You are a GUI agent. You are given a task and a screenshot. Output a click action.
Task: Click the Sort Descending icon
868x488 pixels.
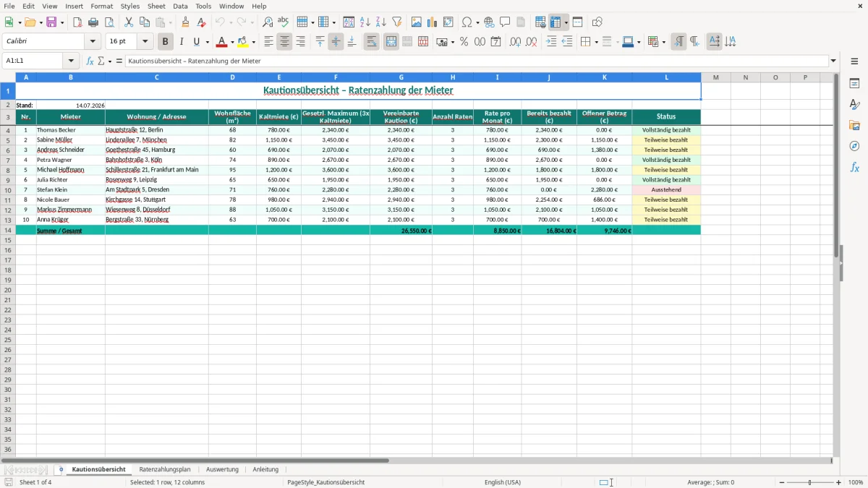(381, 22)
